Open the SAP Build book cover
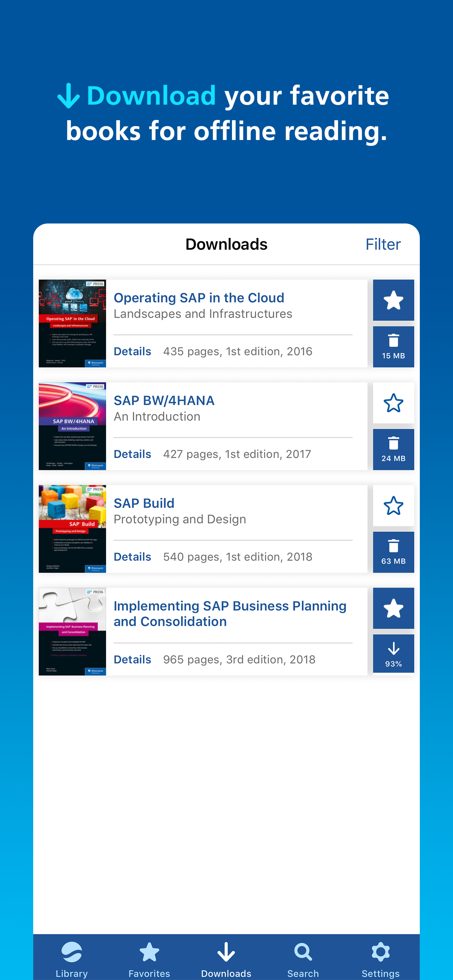Image resolution: width=453 pixels, height=980 pixels. (72, 529)
